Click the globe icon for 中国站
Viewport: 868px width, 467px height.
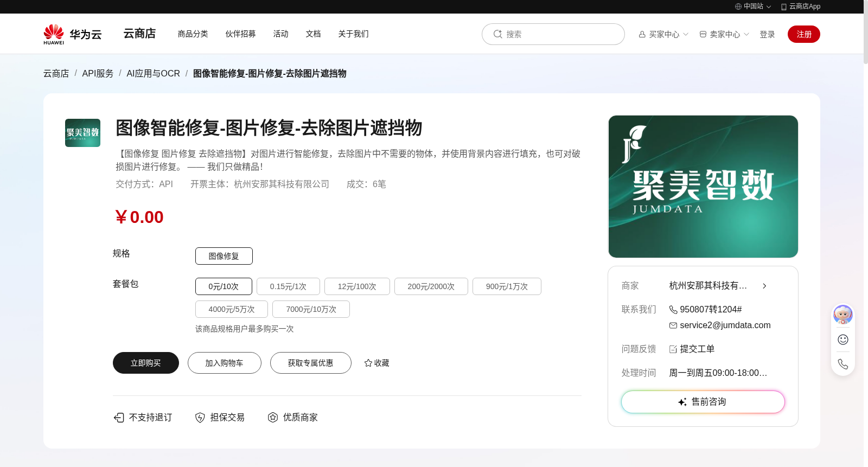pos(738,7)
